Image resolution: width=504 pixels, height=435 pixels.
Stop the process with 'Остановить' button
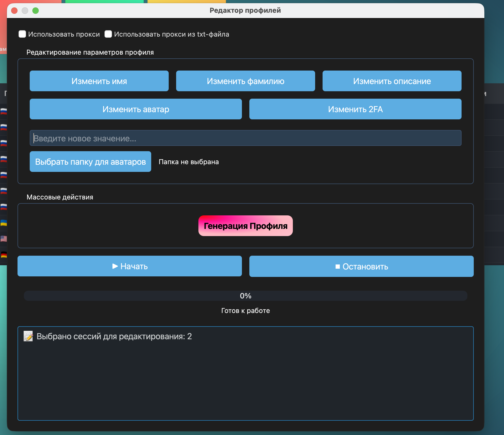pos(362,266)
